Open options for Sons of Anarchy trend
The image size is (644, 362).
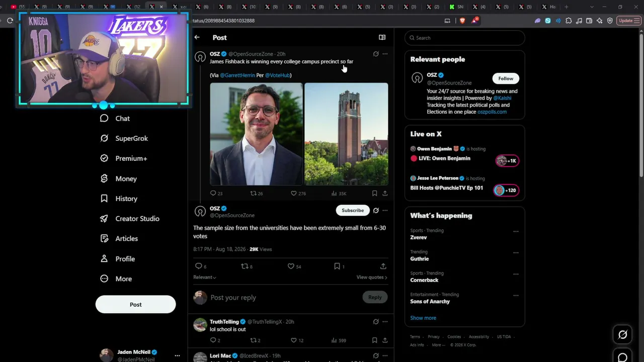516,295
